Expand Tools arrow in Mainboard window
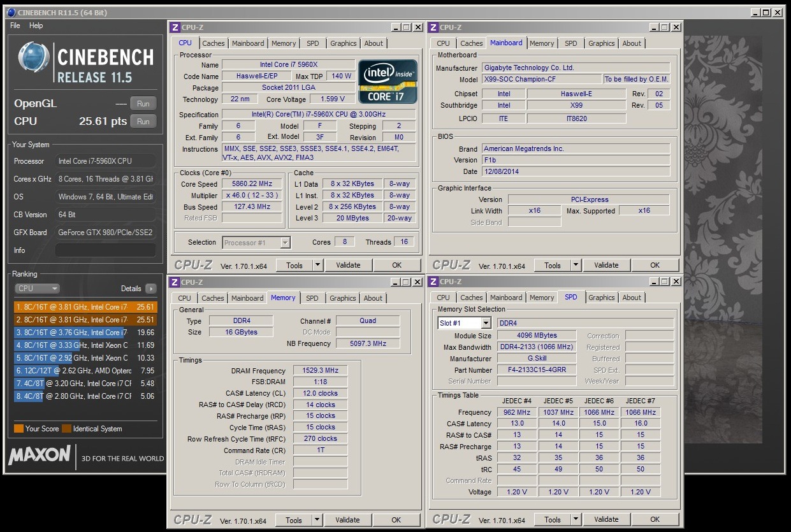This screenshot has width=791, height=532. (x=576, y=265)
